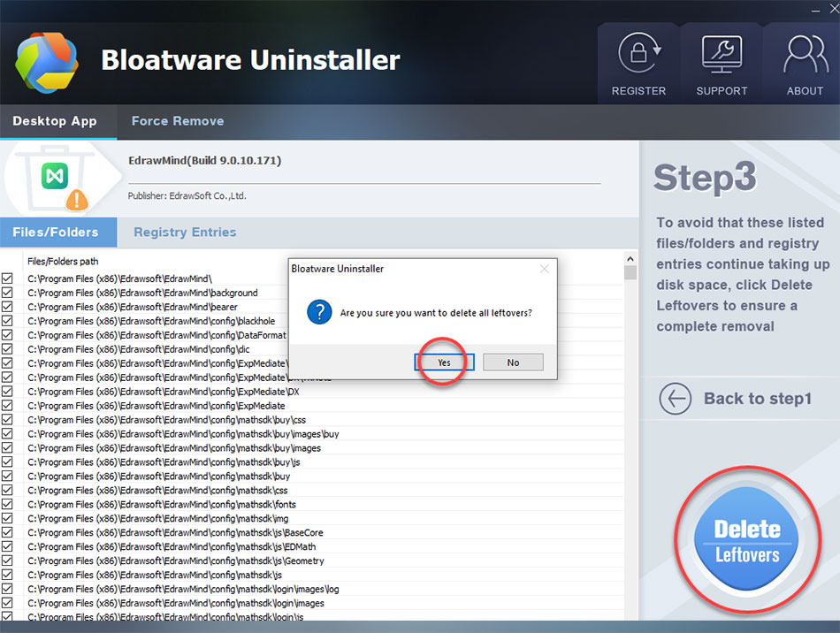840x633 pixels.
Task: Uncheck the mathsdk\js\Geometry checkbox
Action: coord(7,561)
